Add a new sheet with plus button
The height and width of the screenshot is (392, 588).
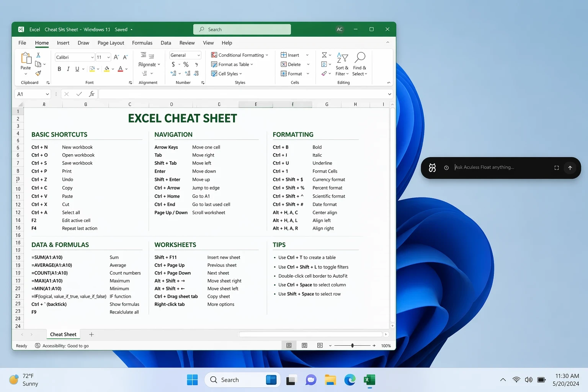[91, 334]
